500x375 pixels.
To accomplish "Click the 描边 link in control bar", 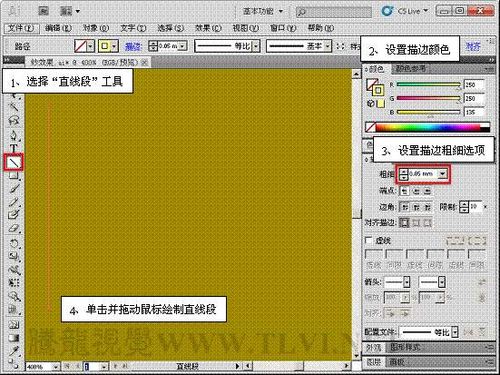I will (x=133, y=46).
